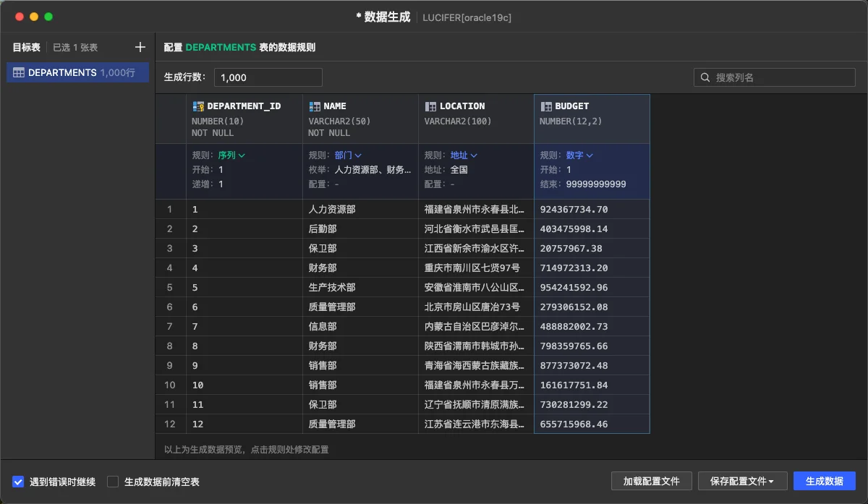Select DEPARTMENTS 1,000行 in target list
Viewport: 868px width, 504px height.
coord(78,72)
